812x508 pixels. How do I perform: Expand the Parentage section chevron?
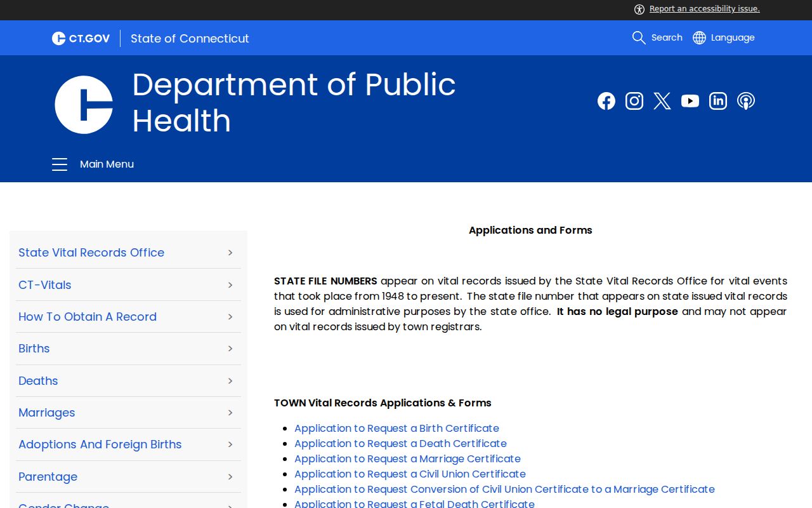click(x=230, y=477)
